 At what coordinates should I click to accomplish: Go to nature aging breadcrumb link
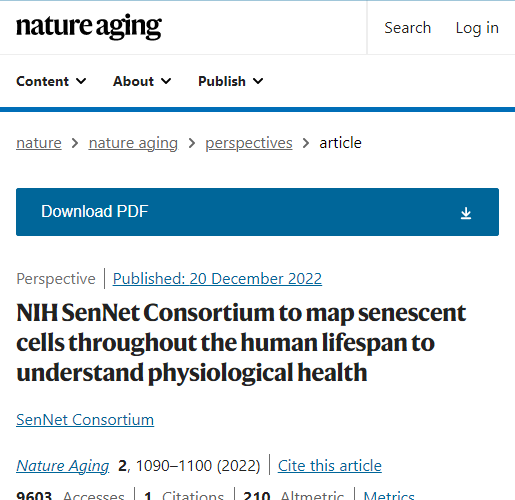pos(133,143)
